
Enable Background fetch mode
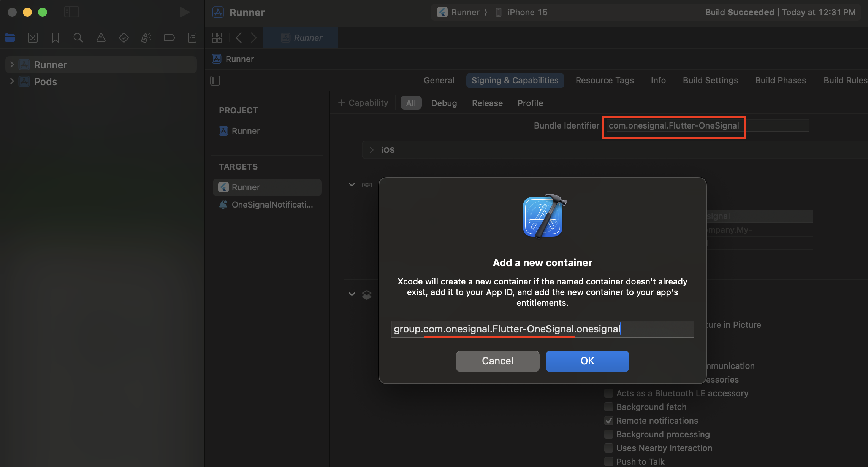pos(609,407)
